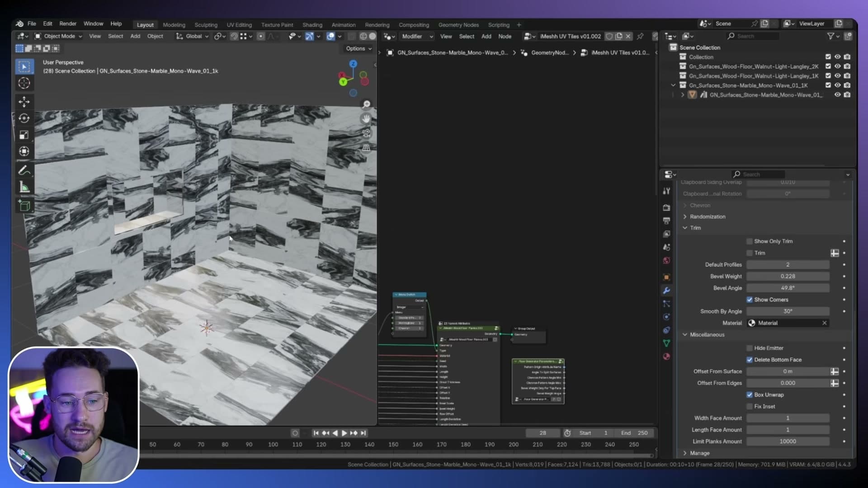The image size is (868, 488).
Task: Open the Render properties tab
Action: (666, 207)
